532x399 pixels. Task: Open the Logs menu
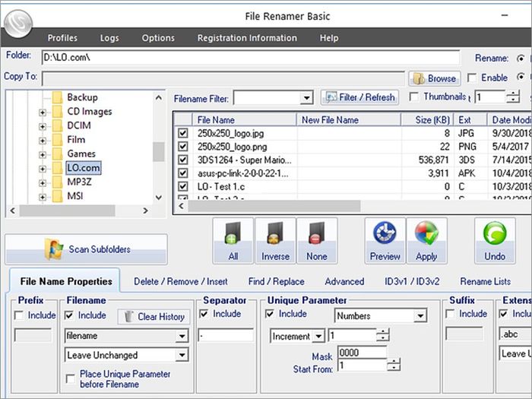109,38
